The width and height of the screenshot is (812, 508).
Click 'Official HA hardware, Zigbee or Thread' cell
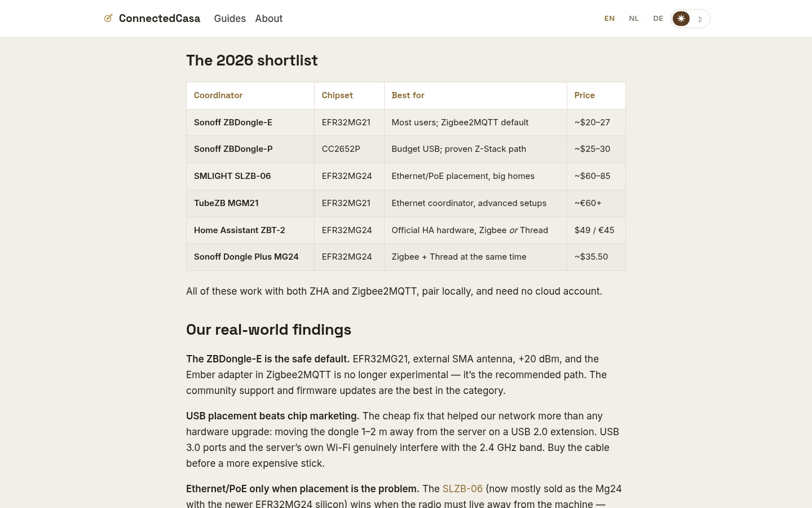pos(475,230)
